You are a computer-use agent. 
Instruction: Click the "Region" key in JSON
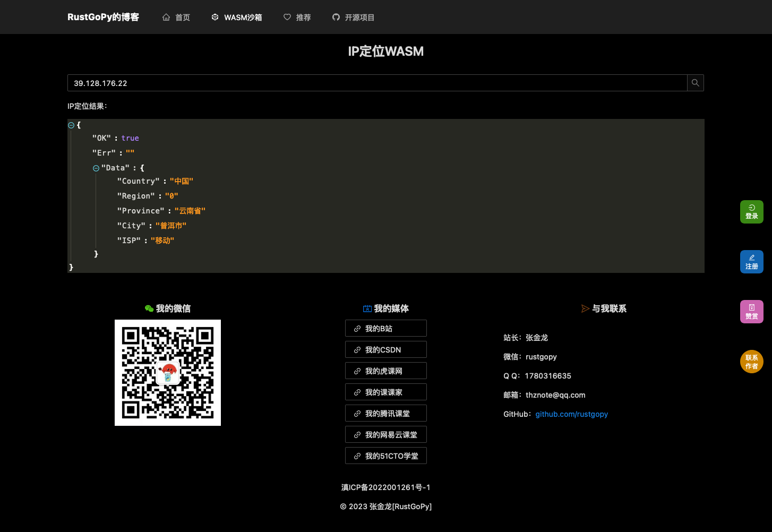[136, 196]
